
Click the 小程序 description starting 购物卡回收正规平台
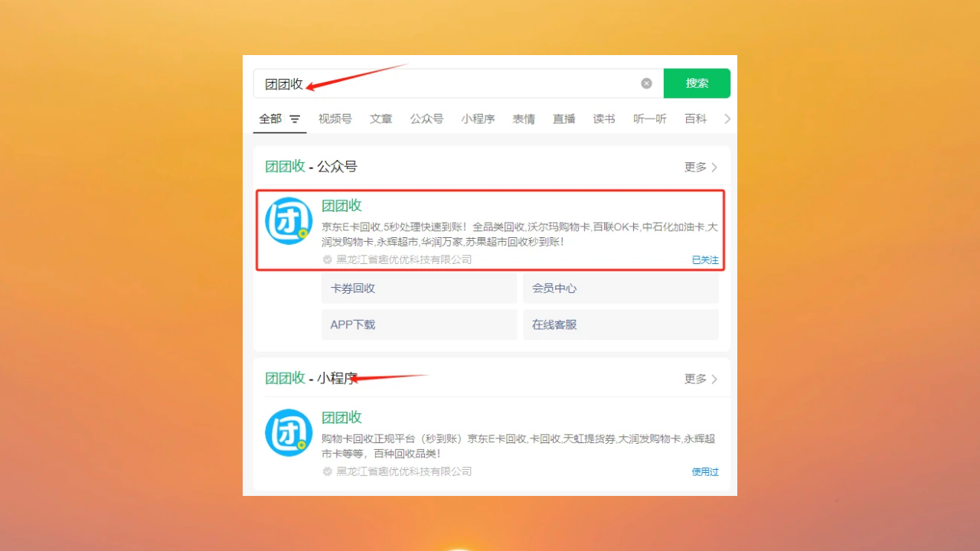click(x=519, y=446)
